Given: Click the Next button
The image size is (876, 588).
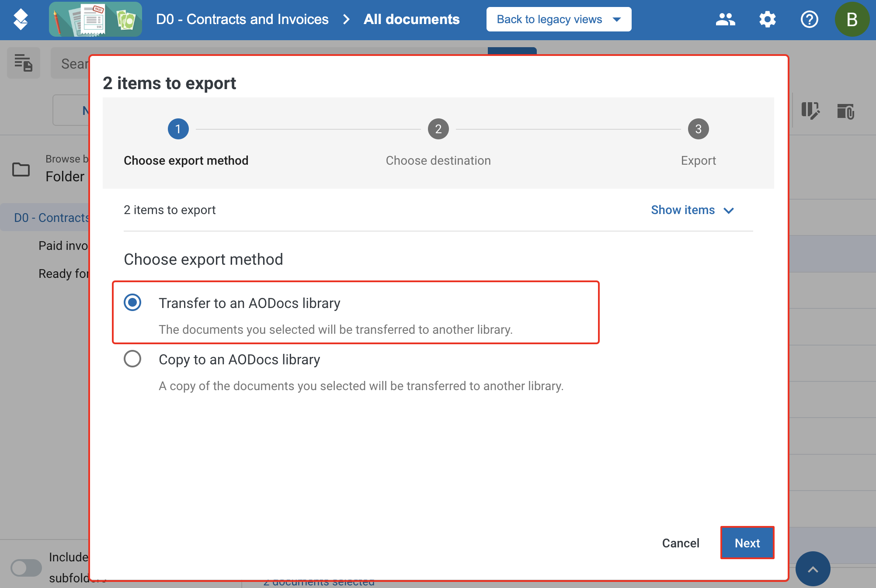Looking at the screenshot, I should (x=747, y=543).
